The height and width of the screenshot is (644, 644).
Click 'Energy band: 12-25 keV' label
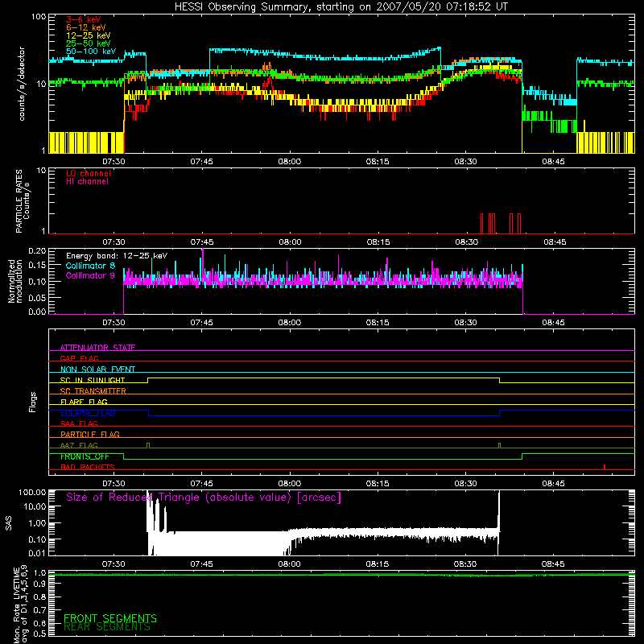click(117, 256)
